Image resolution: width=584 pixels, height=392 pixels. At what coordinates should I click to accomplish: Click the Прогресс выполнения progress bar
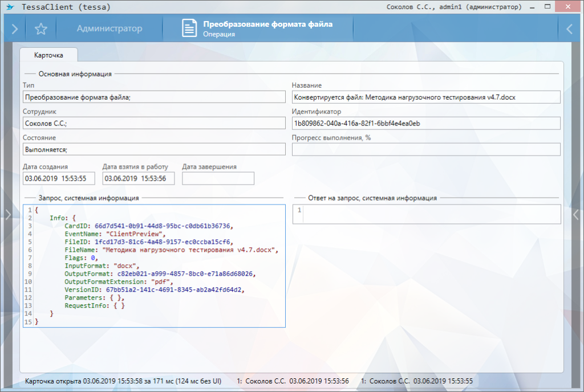coord(426,149)
